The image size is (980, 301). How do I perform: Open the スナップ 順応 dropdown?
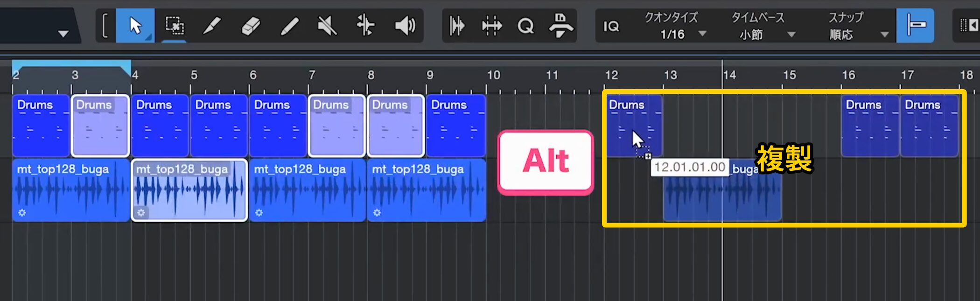[884, 35]
